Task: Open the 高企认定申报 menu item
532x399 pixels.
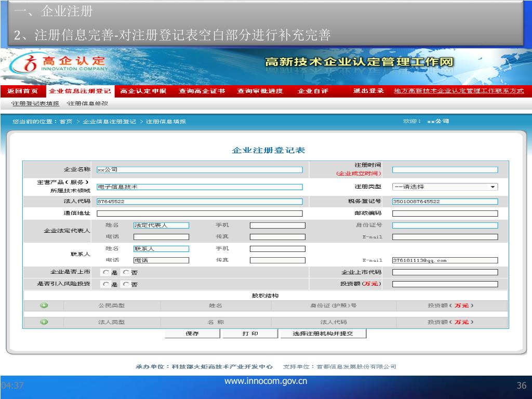Action: point(143,91)
